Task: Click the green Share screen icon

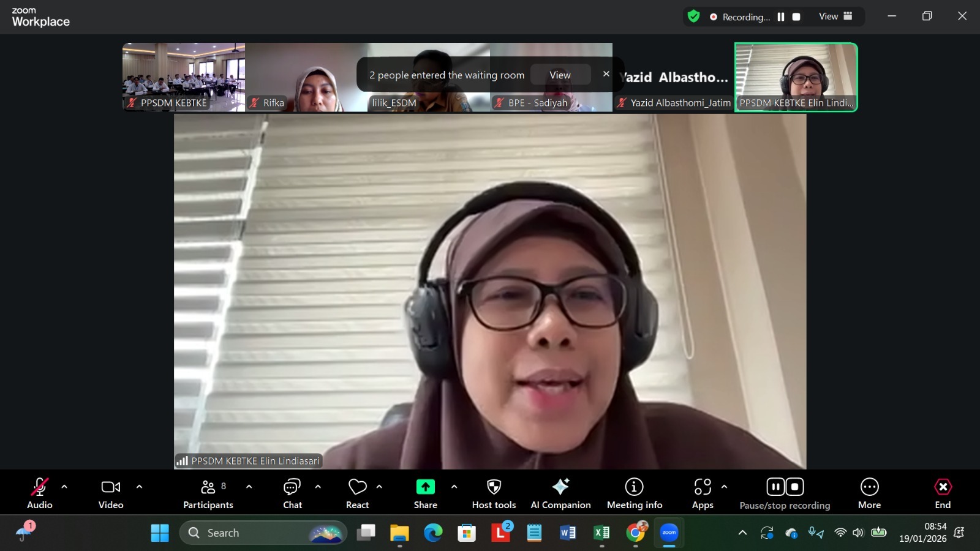Action: click(425, 487)
